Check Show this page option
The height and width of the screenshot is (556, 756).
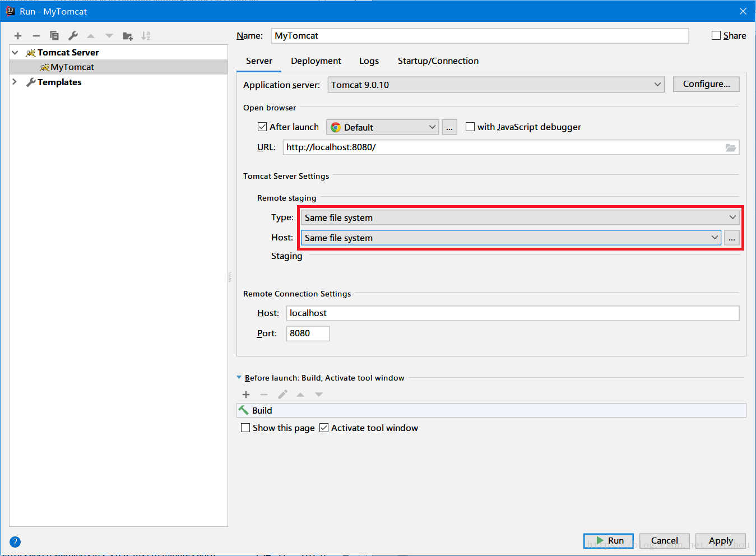point(245,428)
